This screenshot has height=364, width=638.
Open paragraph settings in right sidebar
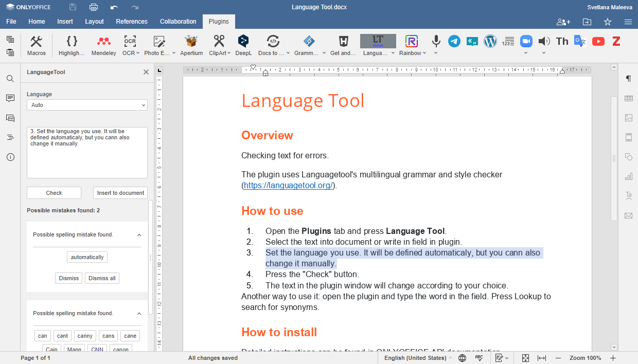pyautogui.click(x=628, y=79)
